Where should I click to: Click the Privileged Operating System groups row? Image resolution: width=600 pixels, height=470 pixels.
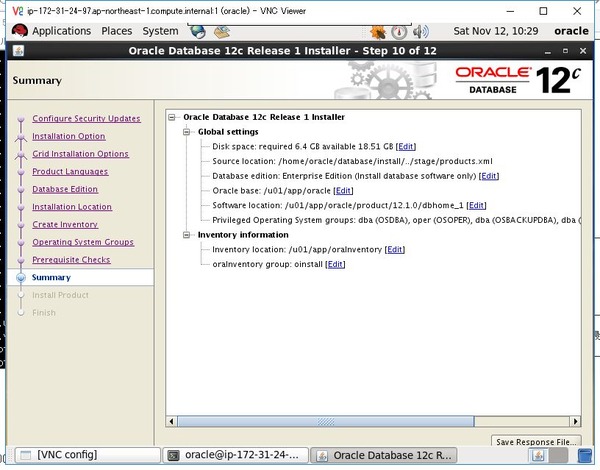coord(396,220)
